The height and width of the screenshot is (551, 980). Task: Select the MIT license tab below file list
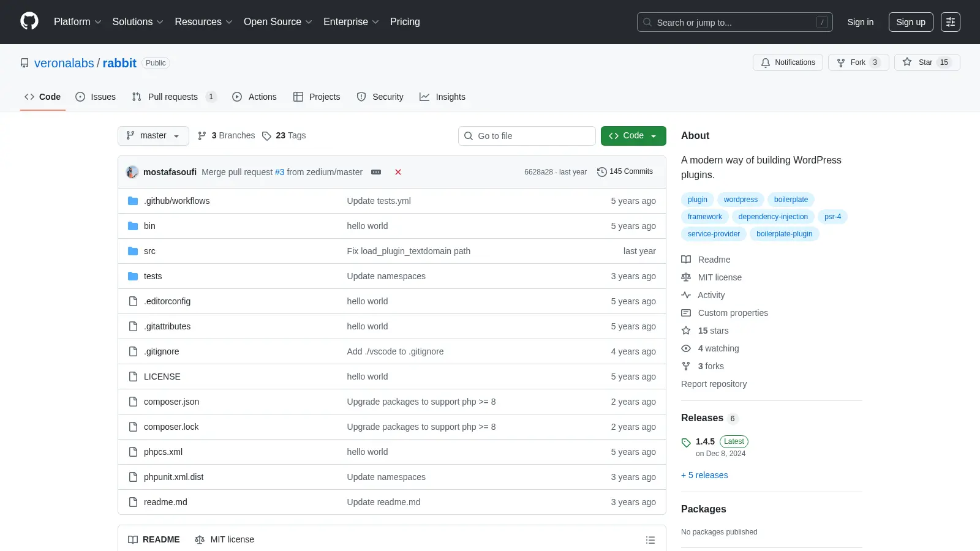224,539
